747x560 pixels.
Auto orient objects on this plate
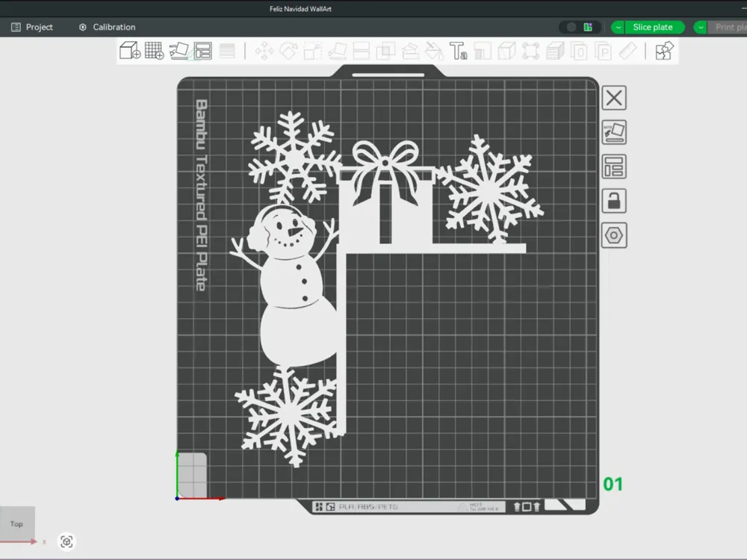(x=614, y=132)
